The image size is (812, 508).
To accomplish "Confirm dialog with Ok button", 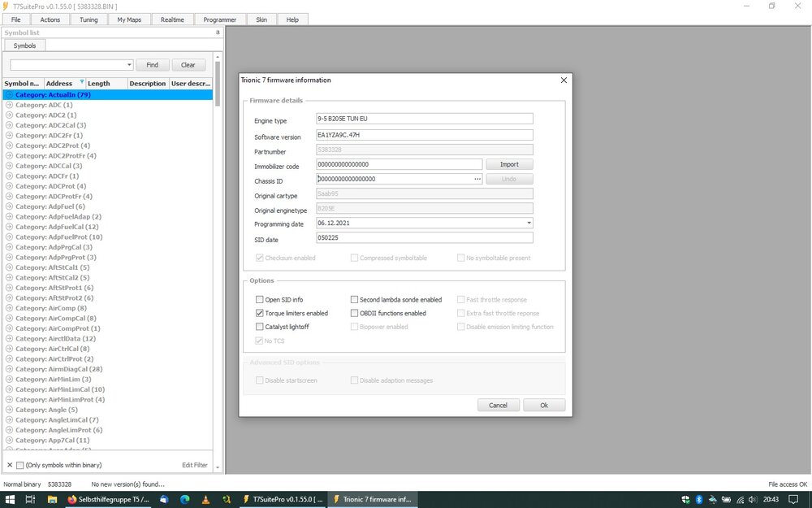I will pyautogui.click(x=544, y=406).
